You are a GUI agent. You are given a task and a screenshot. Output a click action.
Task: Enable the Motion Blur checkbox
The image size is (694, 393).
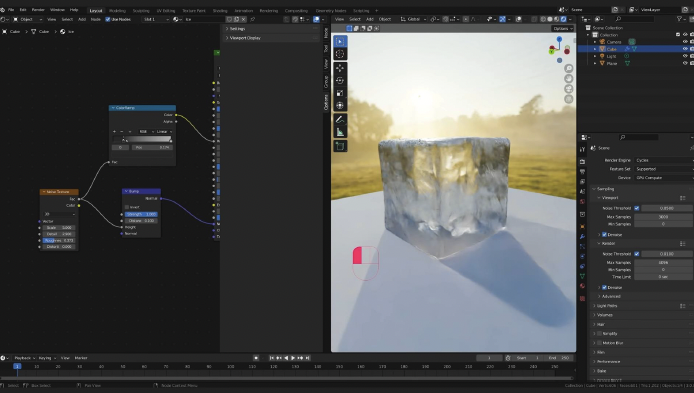(599, 343)
